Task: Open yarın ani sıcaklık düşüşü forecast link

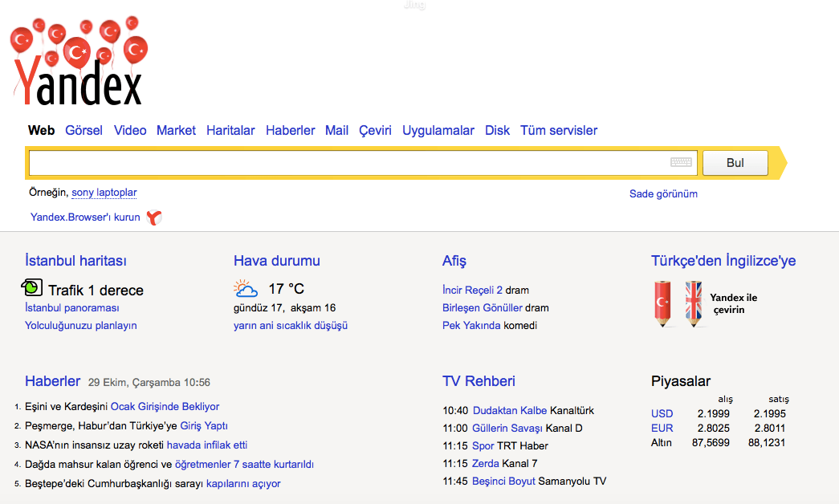Action: (291, 325)
